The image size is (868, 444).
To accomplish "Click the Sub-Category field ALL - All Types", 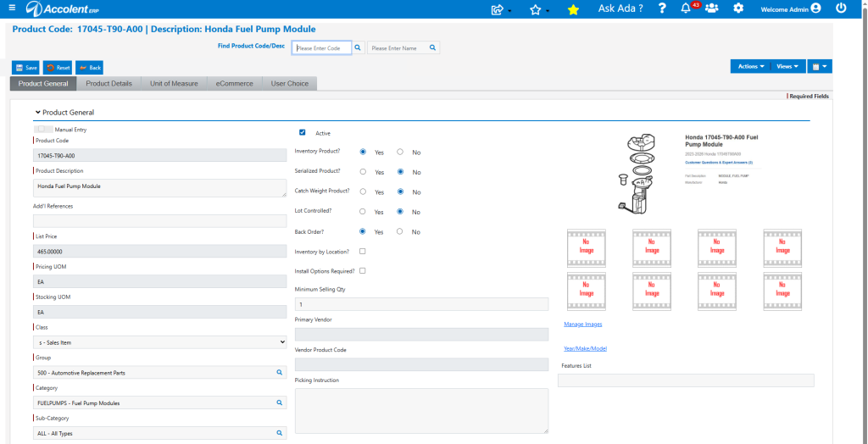I will (x=160, y=433).
